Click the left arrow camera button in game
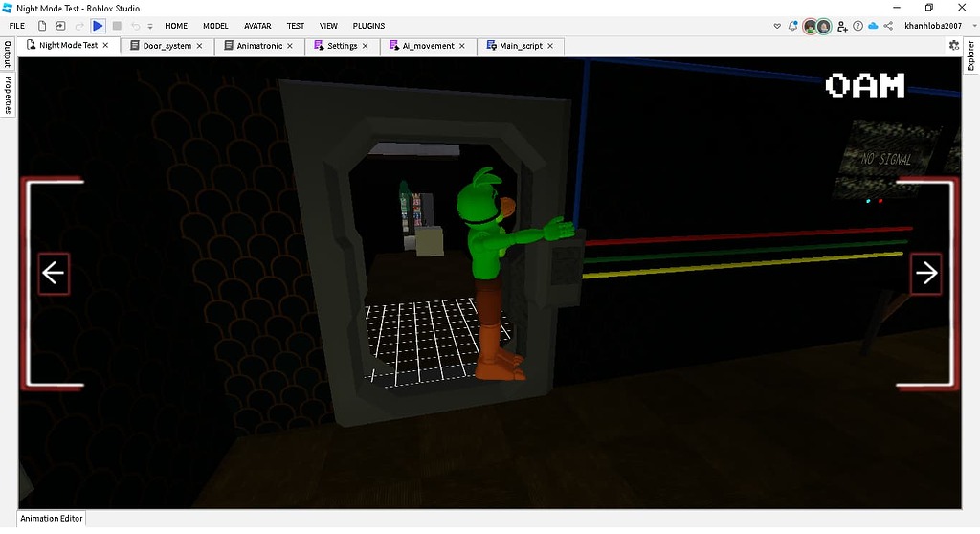 tap(54, 274)
